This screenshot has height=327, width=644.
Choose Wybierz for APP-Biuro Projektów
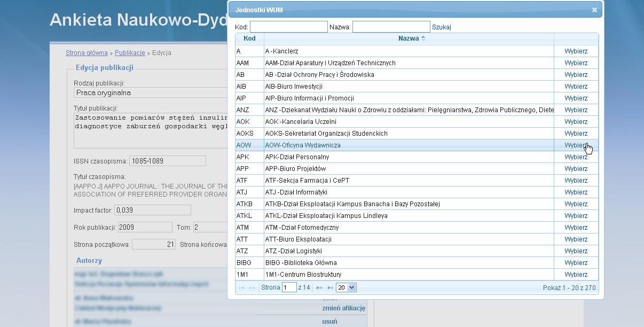click(576, 169)
